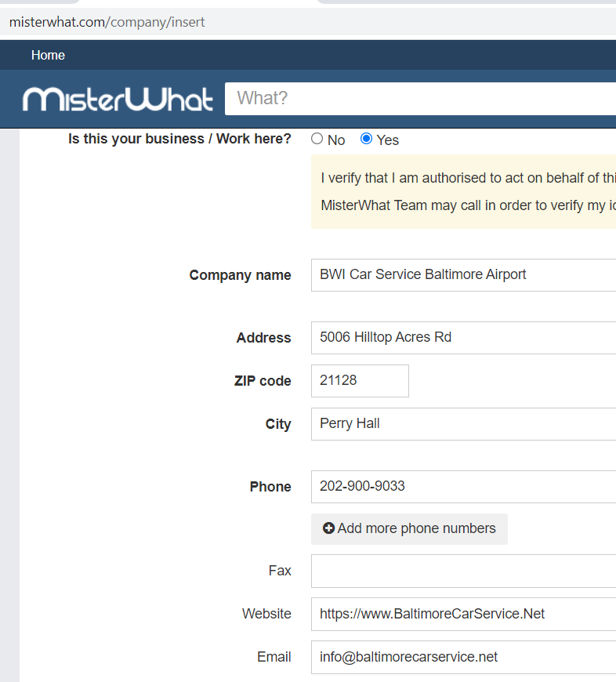Click Add more phone numbers button

point(409,528)
